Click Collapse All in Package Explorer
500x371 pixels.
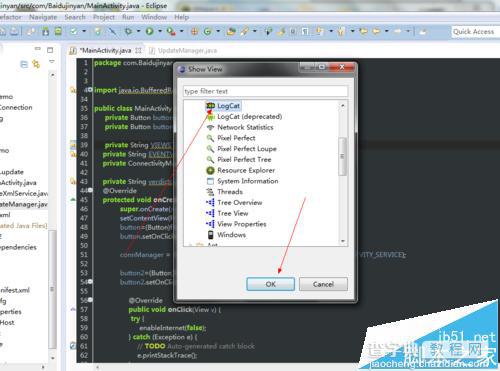coord(24,64)
